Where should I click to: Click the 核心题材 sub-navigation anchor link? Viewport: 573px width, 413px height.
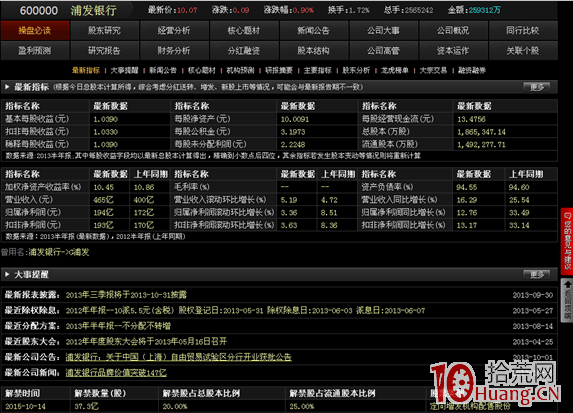click(x=202, y=70)
